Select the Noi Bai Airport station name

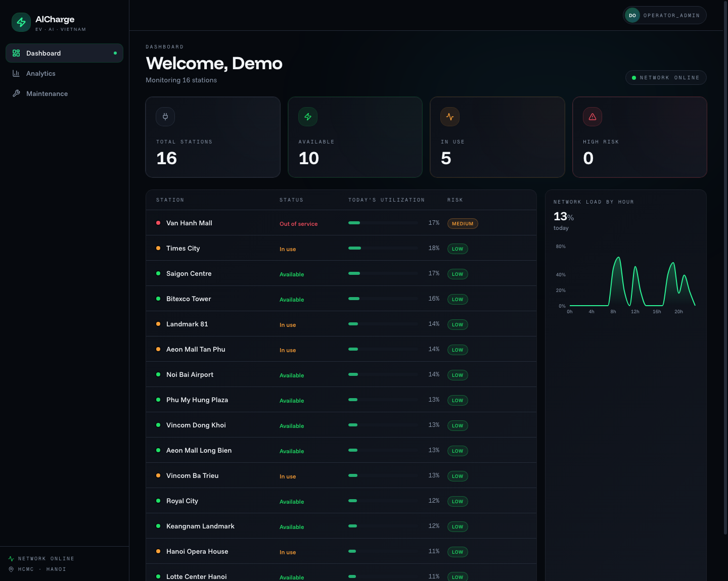190,374
